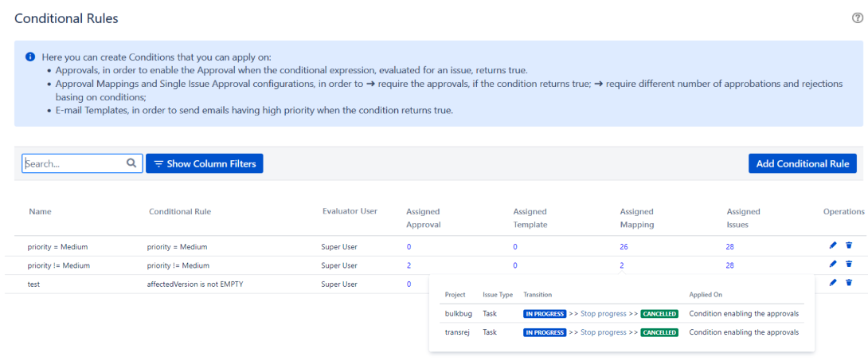Click the help question mark icon
The image size is (868, 361).
pyautogui.click(x=857, y=18)
